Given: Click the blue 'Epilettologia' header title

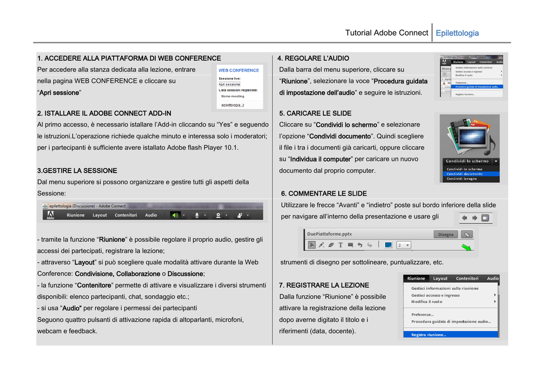Looking at the screenshot, I should 457,33.
